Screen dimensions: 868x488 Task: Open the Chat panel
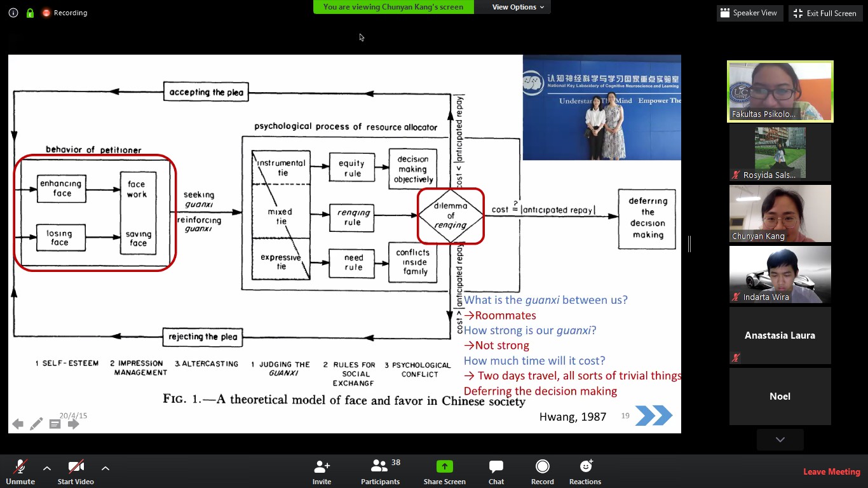(496, 472)
